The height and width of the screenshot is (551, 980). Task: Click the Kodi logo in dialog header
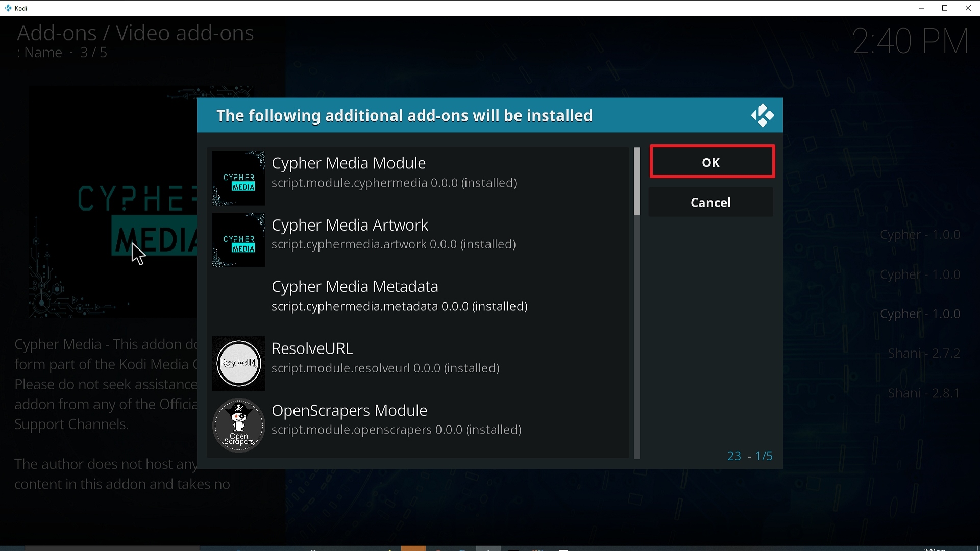coord(762,116)
